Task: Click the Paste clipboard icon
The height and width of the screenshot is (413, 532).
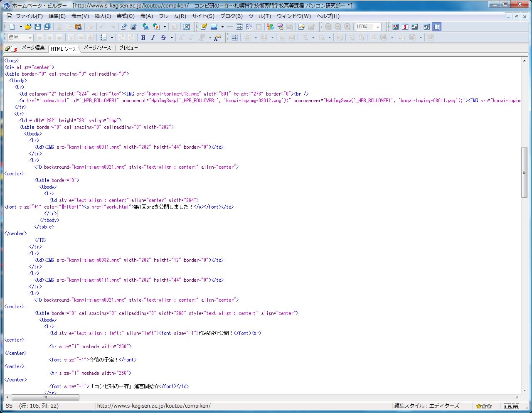Action: click(x=78, y=27)
